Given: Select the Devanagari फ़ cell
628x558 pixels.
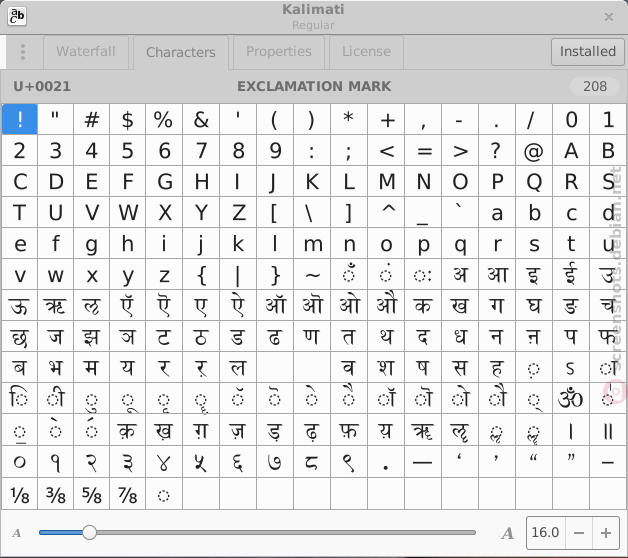Looking at the screenshot, I should coord(349,430).
